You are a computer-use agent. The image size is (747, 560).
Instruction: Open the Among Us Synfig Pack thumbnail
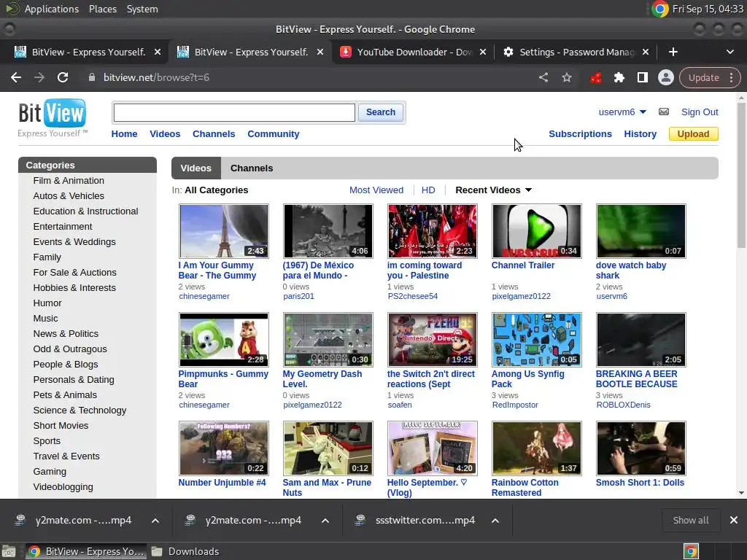536,340
